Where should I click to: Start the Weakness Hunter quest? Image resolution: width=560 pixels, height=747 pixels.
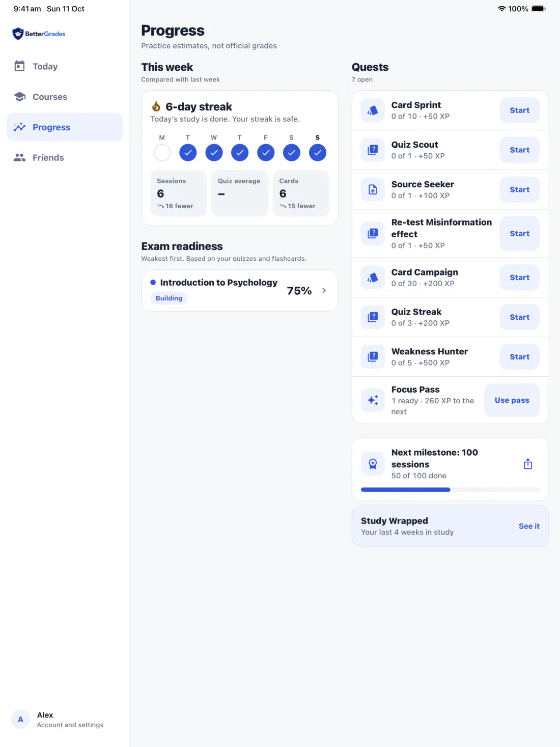(520, 357)
